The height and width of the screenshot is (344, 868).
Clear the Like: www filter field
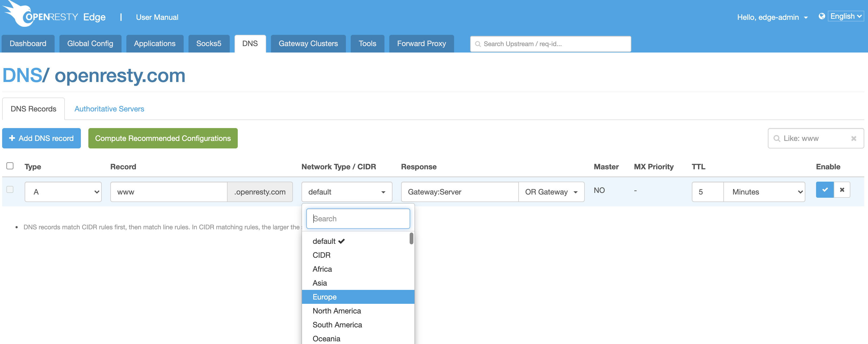[854, 139]
